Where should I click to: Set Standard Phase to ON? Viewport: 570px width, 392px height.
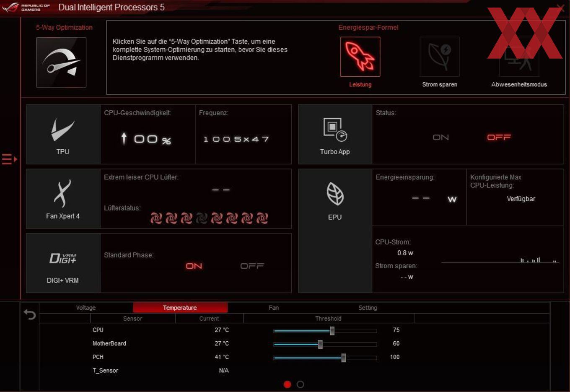pos(194,266)
